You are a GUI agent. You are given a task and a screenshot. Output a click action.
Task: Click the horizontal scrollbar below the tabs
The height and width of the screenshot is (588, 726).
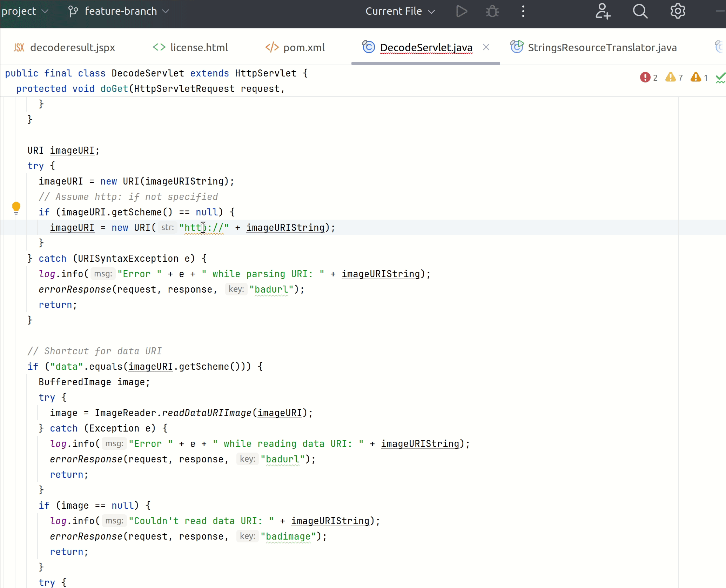(425, 63)
